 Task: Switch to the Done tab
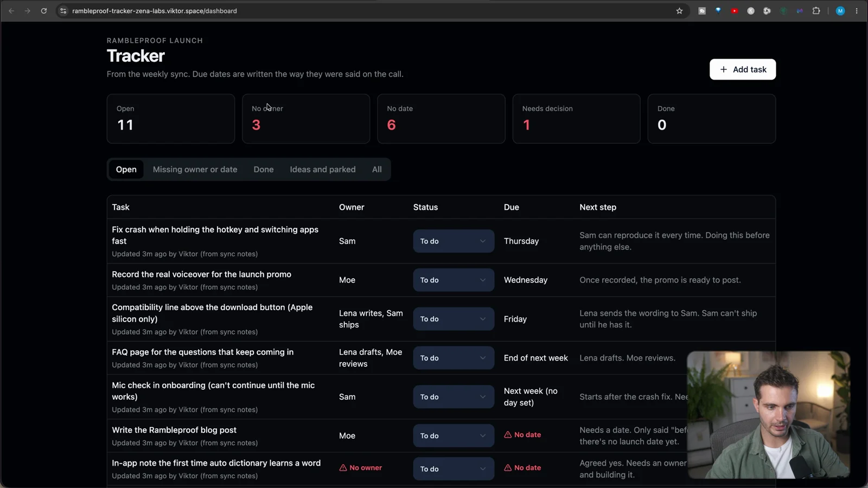coord(264,170)
